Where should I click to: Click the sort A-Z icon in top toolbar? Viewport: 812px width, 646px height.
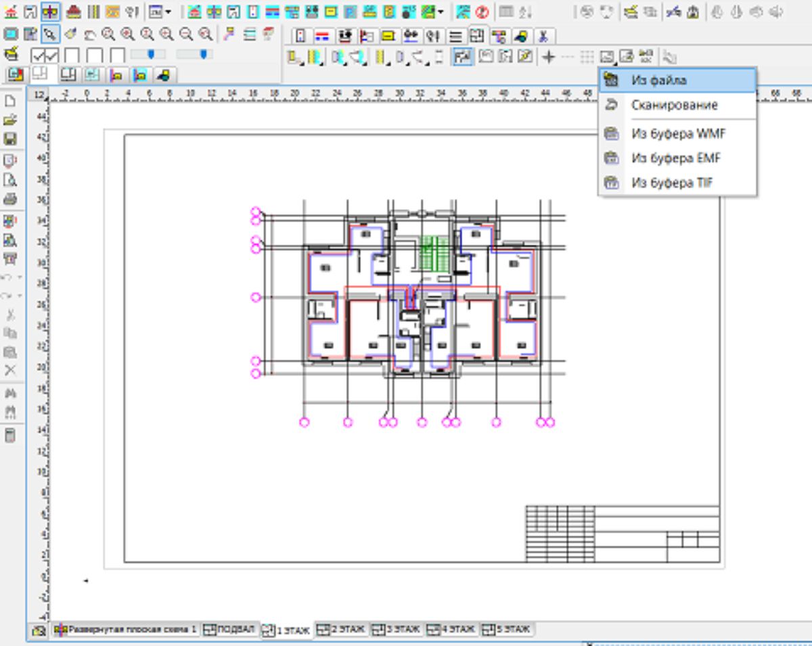[526, 12]
